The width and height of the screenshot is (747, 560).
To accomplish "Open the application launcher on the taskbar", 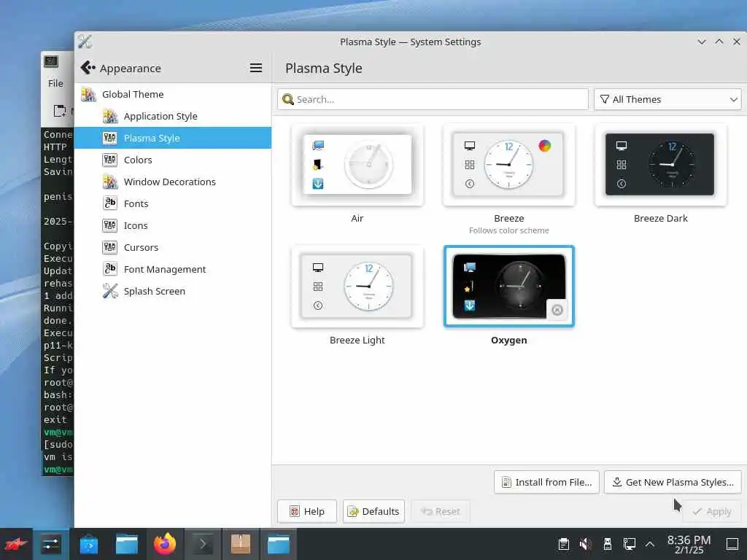I will (15, 544).
